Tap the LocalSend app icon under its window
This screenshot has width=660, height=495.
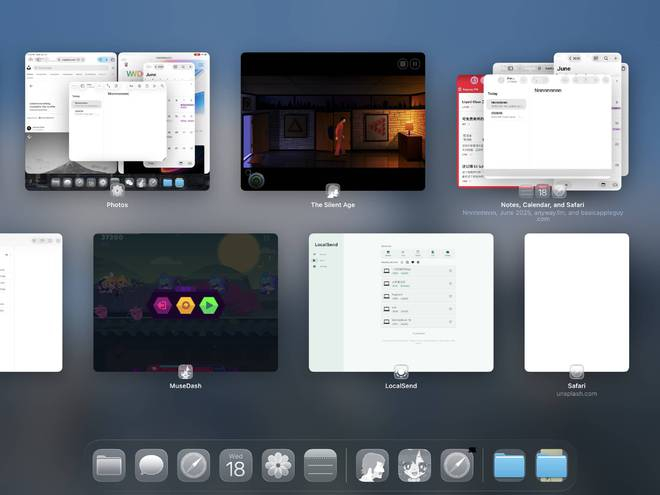pyautogui.click(x=401, y=372)
